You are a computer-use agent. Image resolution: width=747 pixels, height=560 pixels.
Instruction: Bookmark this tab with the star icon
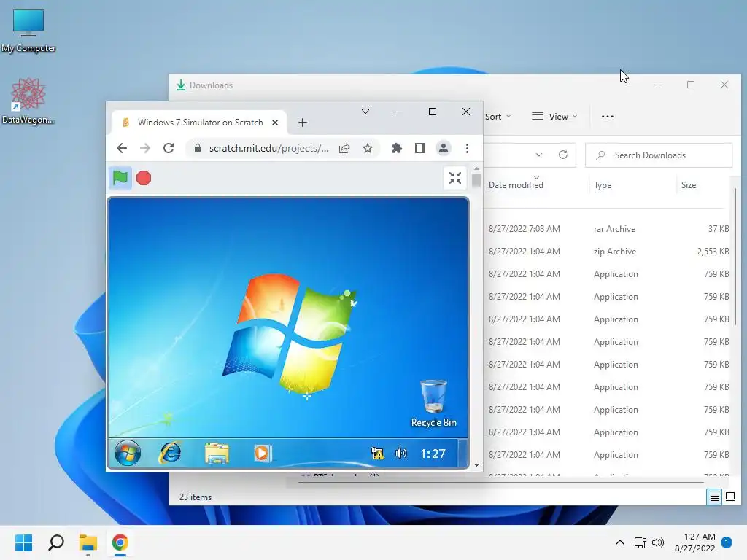368,149
